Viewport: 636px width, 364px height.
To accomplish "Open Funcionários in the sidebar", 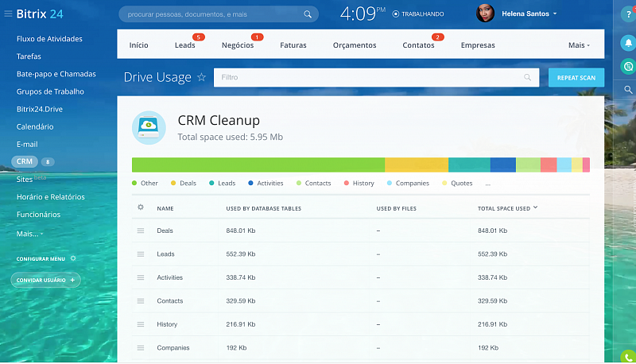I will coord(38,215).
